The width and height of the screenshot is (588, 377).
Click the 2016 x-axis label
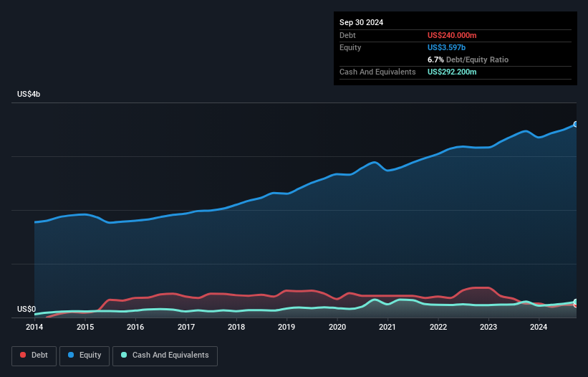coord(135,327)
